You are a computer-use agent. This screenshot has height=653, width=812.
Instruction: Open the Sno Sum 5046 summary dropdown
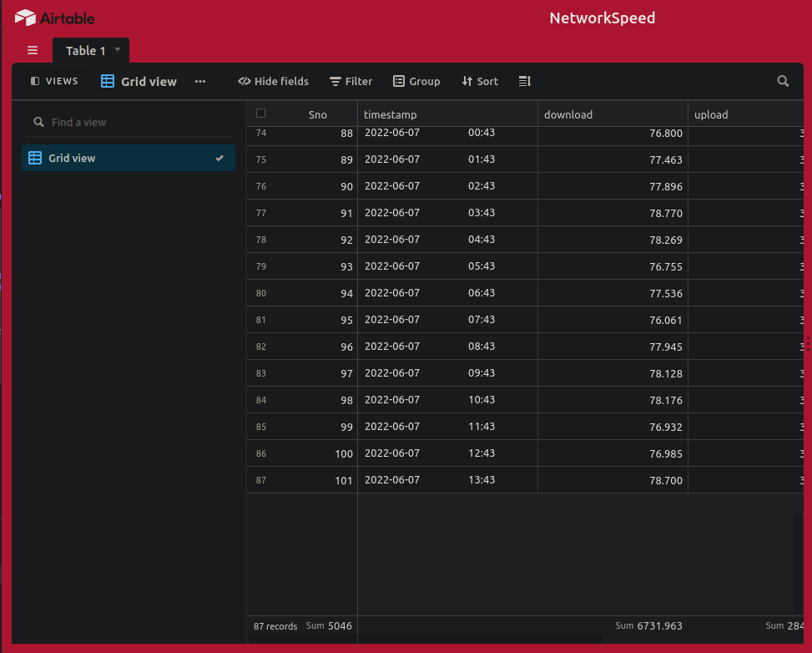coord(329,626)
